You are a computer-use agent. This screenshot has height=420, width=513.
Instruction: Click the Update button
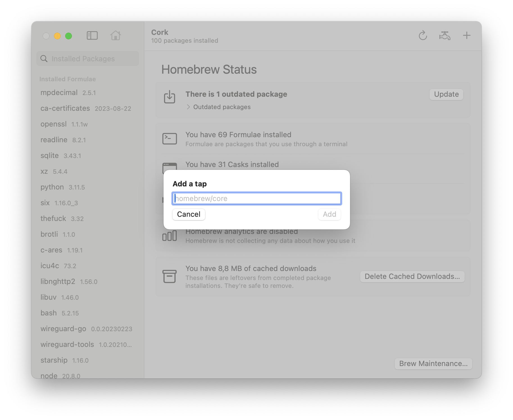[446, 94]
